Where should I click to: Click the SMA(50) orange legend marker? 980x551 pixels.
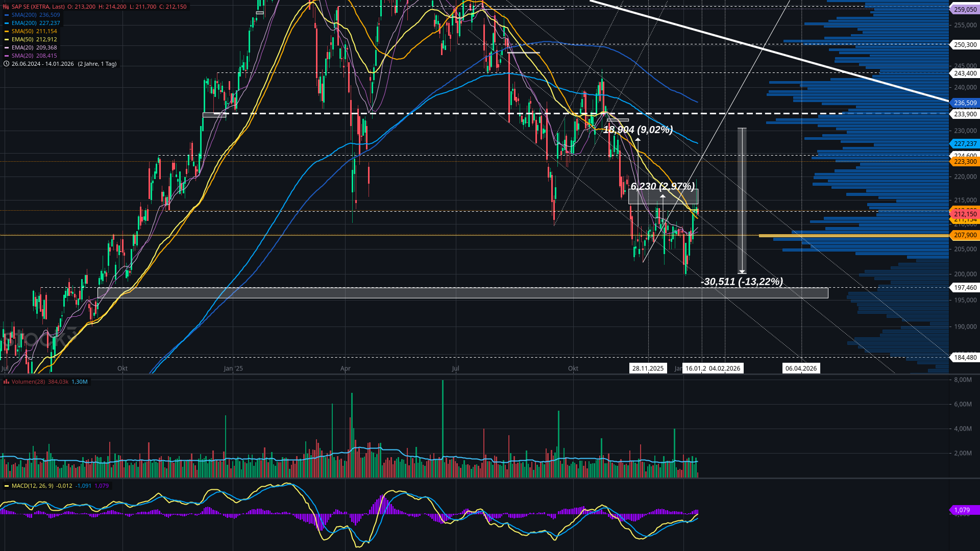click(6, 31)
